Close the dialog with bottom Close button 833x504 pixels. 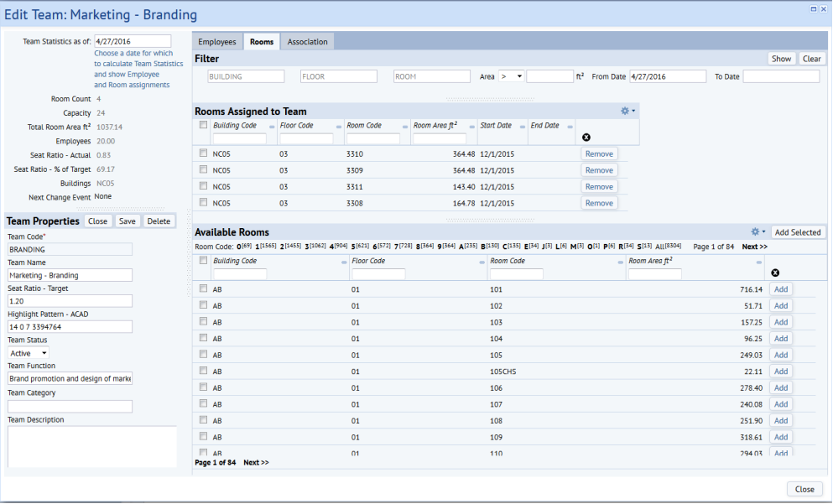[x=804, y=489]
